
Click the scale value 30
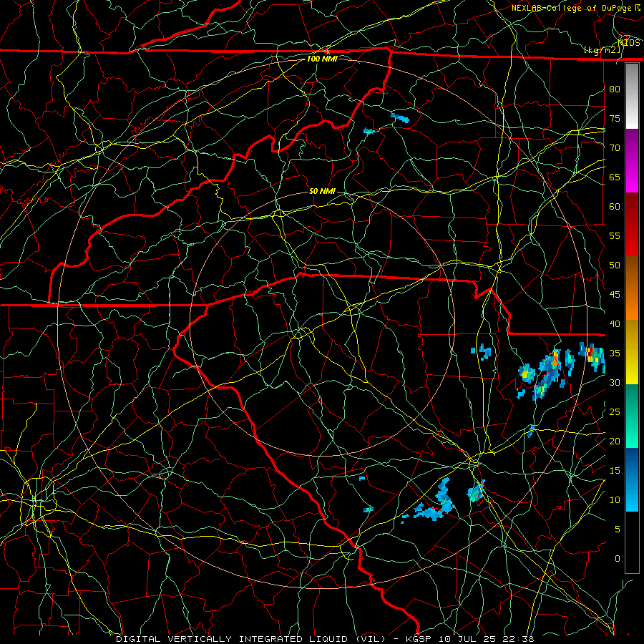(x=615, y=383)
